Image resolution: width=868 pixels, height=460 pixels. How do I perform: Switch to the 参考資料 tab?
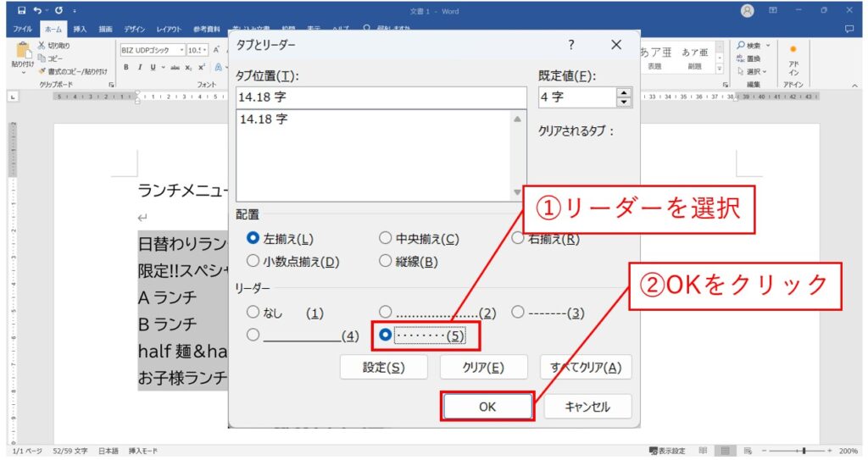click(207, 29)
